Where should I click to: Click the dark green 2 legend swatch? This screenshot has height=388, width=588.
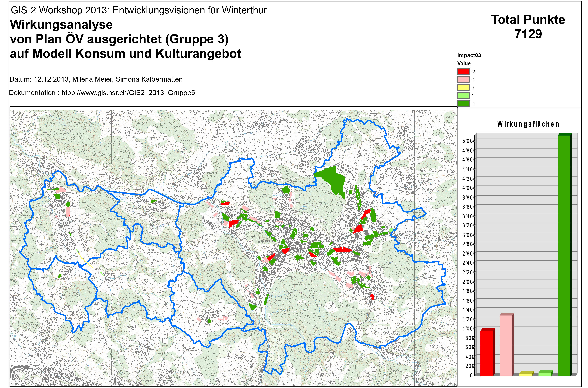pyautogui.click(x=463, y=103)
